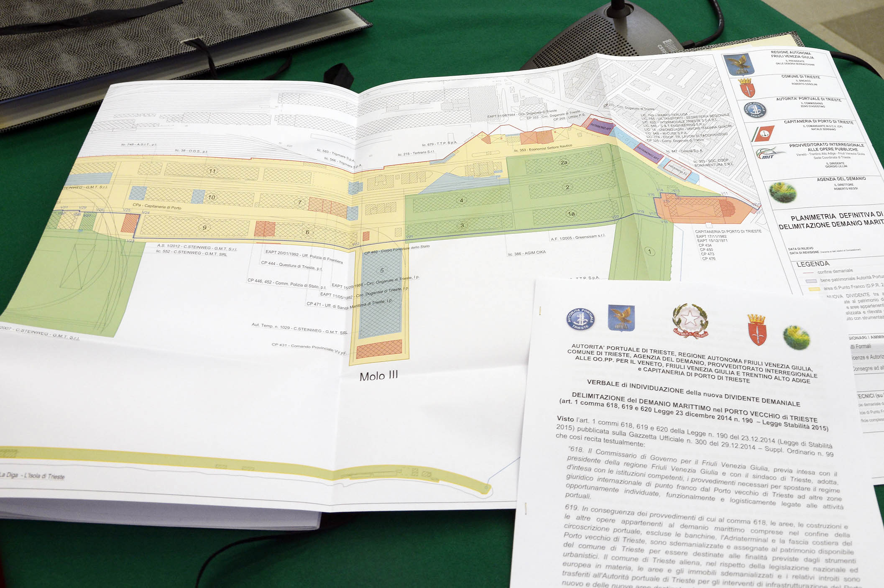Click the circled '2' marker below 2a
884x588 pixels.
click(567, 187)
